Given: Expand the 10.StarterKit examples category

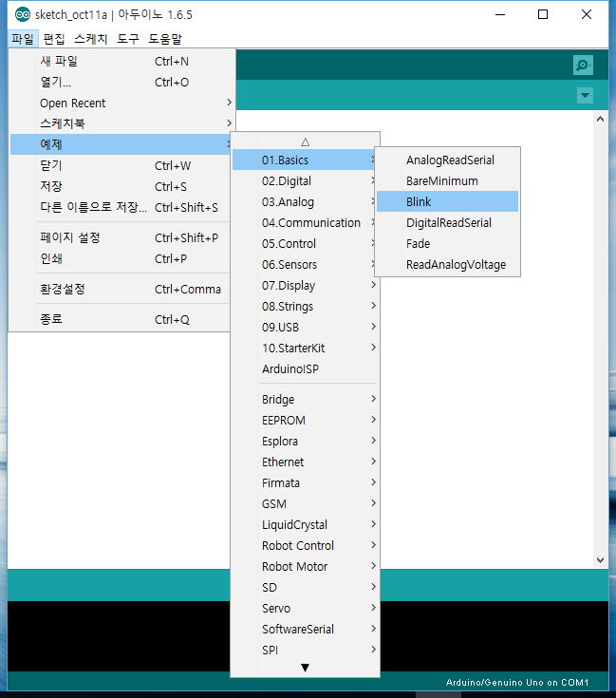Looking at the screenshot, I should (x=305, y=349).
